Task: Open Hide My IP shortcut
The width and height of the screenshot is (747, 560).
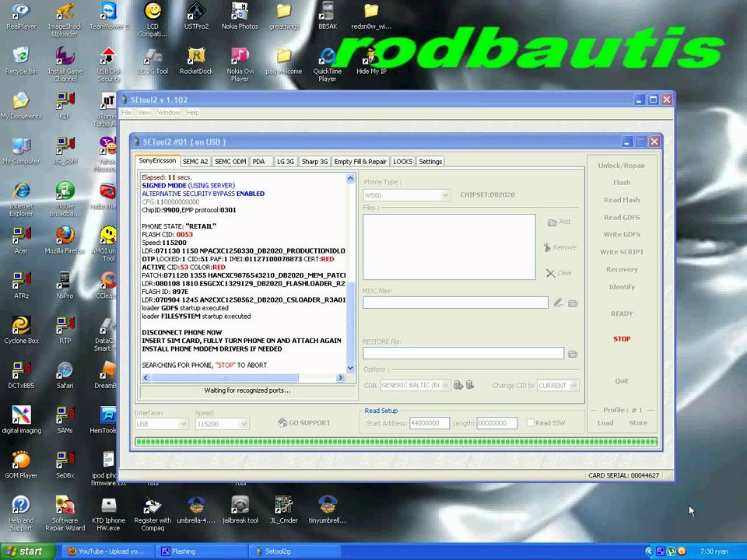Action: [x=371, y=60]
